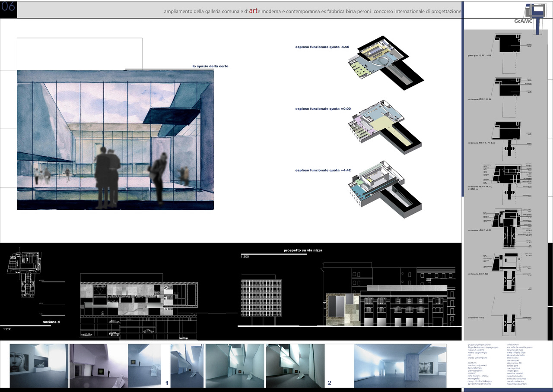Click the plan label 'pianta quota -15.58 \ -14.18'
553x392 pixels.
pos(480,55)
